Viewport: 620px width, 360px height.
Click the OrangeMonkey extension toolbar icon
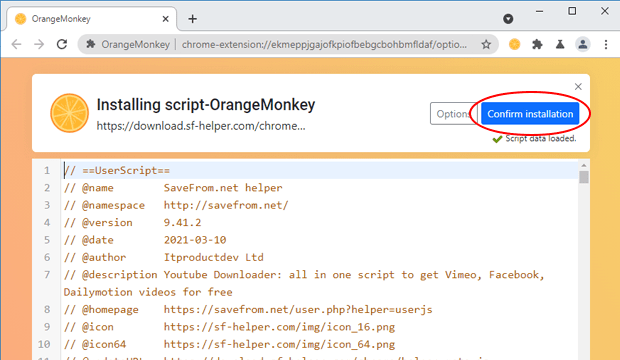tap(514, 44)
